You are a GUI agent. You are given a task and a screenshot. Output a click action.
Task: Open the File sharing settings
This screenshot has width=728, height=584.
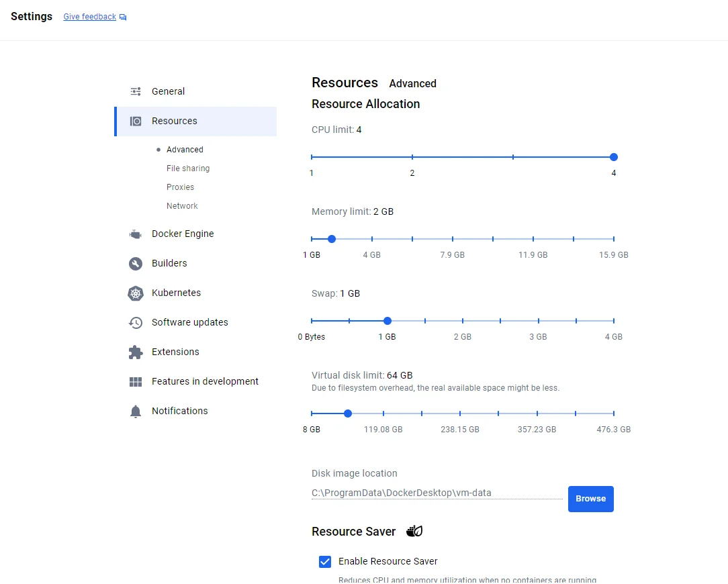click(187, 168)
